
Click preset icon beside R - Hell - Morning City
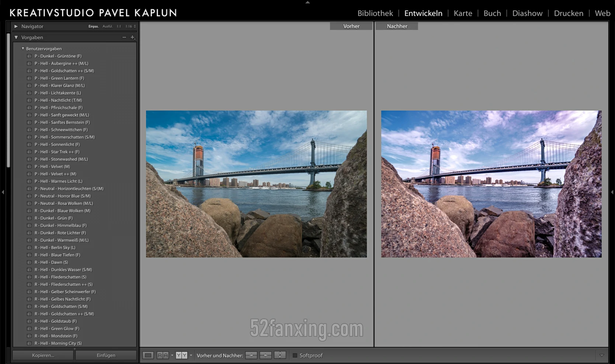pos(29,343)
